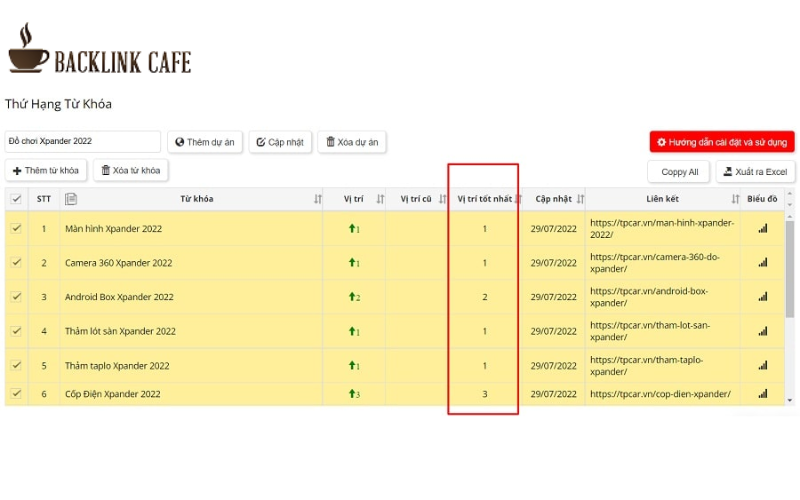
Task: Open chart icon for Thảm taplo Xpander 2022
Action: coord(763,365)
